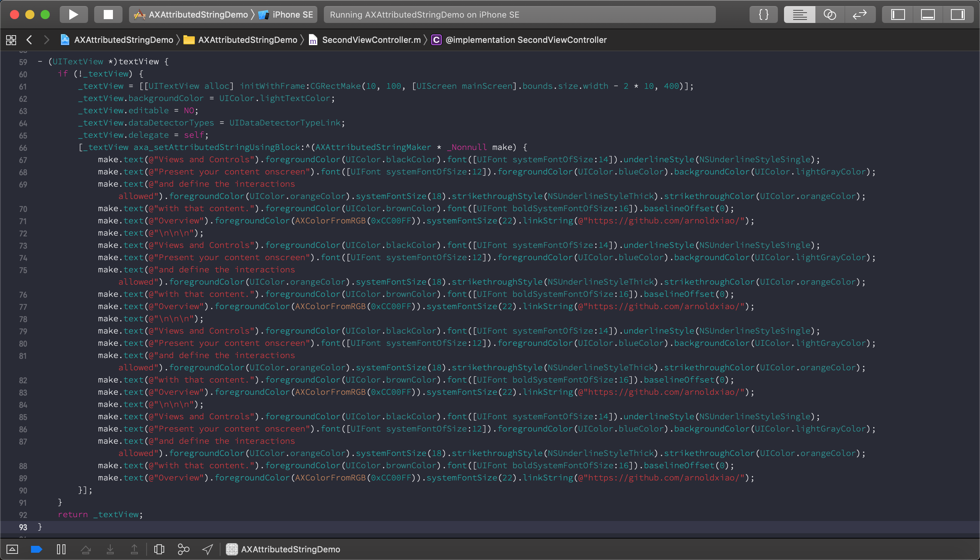Go back in editor history
Image resolution: width=980 pixels, height=560 pixels.
[29, 40]
